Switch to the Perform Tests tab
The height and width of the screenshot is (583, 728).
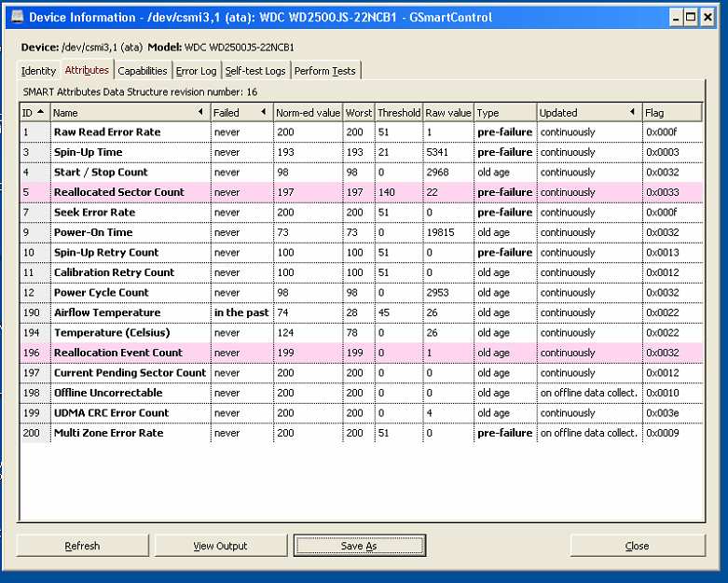coord(325,71)
